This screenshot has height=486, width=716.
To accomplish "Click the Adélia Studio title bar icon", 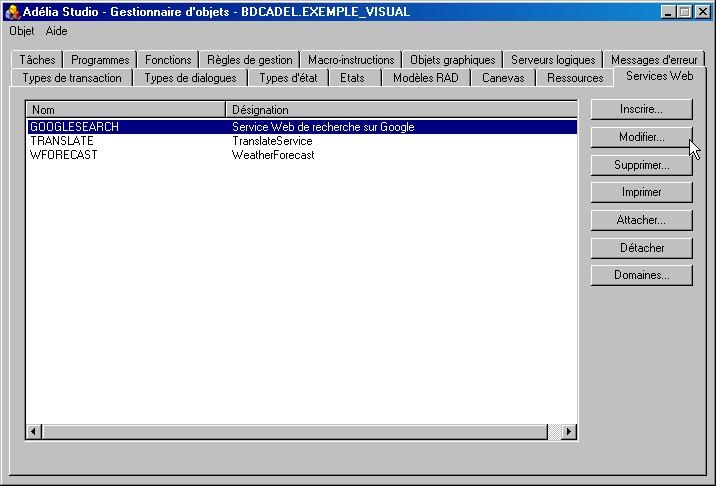I will [x=13, y=12].
